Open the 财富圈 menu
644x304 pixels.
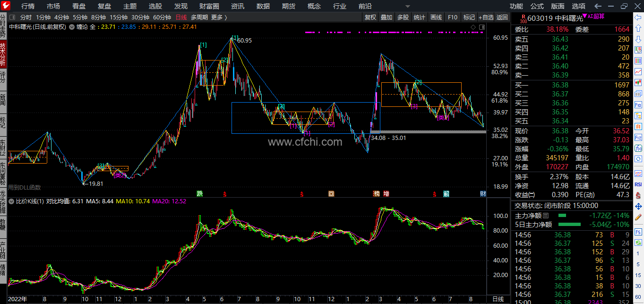pyautogui.click(x=209, y=6)
